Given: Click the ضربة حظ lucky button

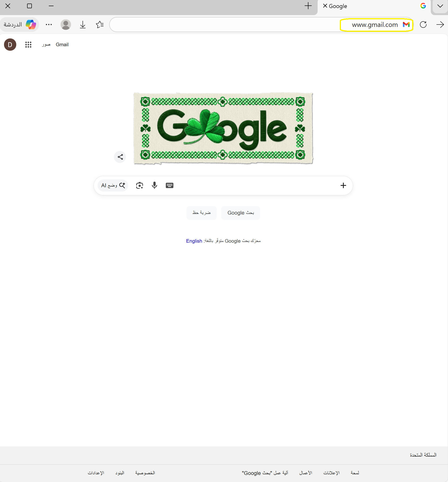Looking at the screenshot, I should pyautogui.click(x=201, y=213).
